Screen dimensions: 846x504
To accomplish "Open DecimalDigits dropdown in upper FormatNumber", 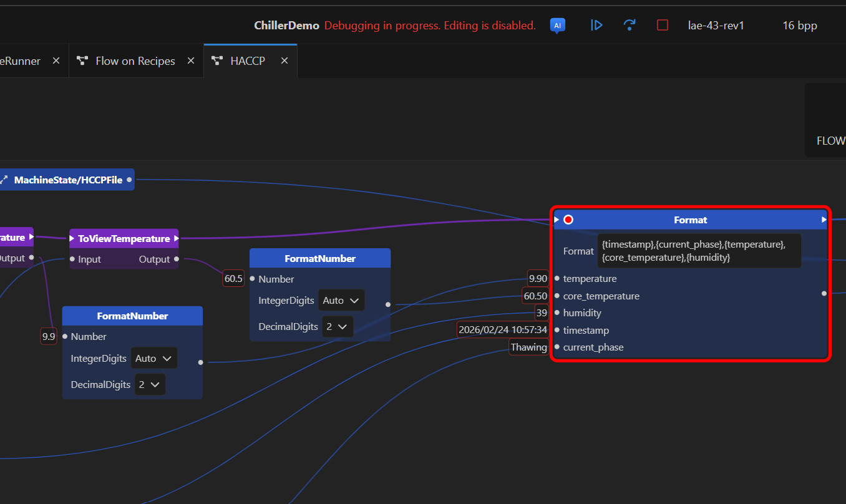I will point(338,326).
